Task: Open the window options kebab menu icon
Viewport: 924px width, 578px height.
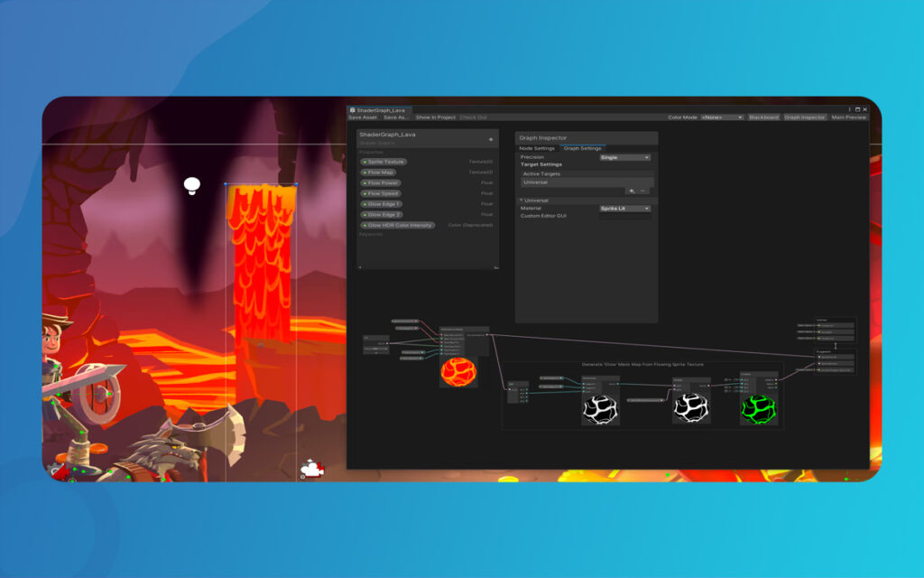Action: click(849, 109)
